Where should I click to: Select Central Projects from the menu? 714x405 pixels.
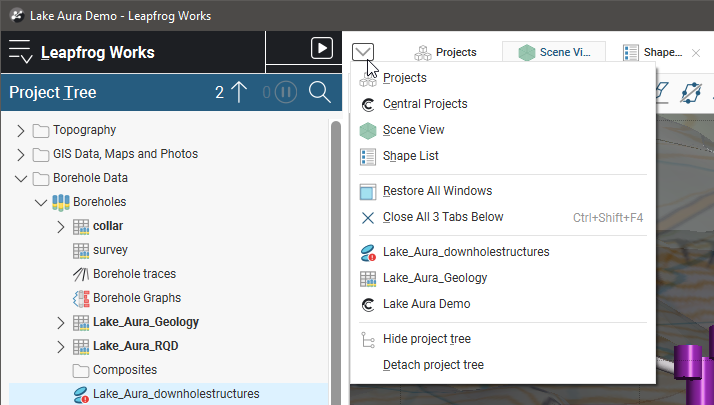[424, 104]
